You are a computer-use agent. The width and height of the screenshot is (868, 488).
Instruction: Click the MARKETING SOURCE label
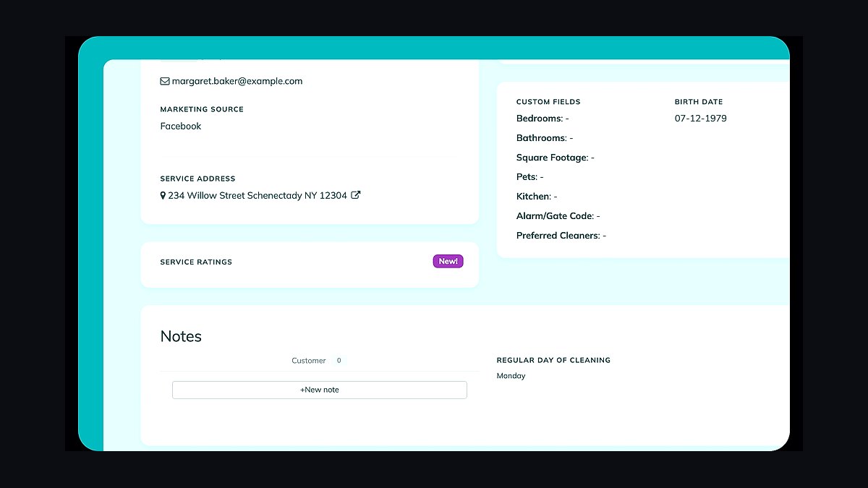[x=202, y=110]
